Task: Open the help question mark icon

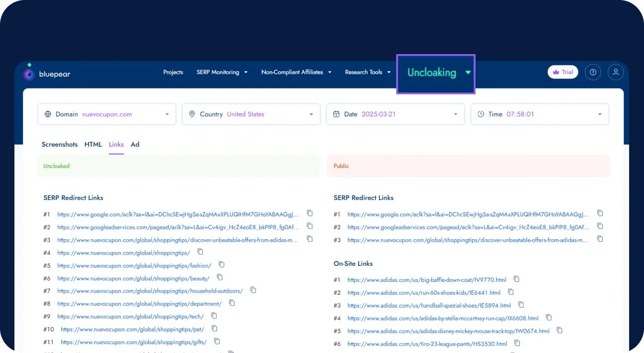Action: (593, 72)
